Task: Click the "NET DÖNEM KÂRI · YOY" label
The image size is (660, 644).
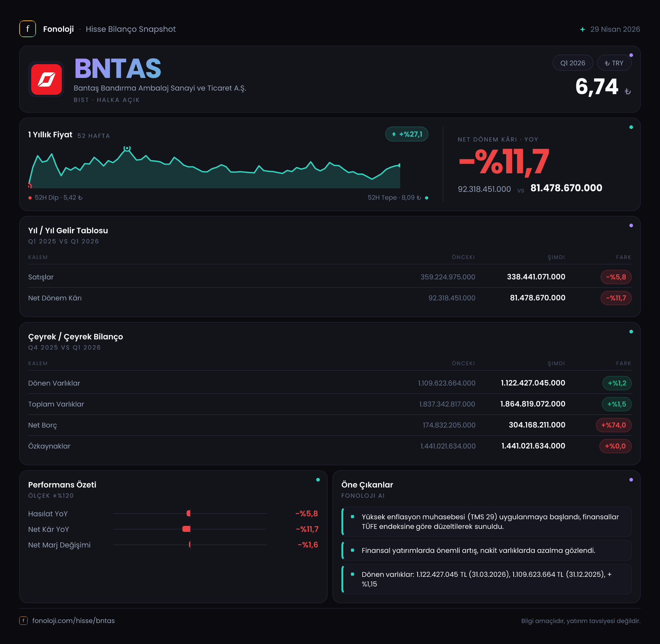Action: coord(498,139)
